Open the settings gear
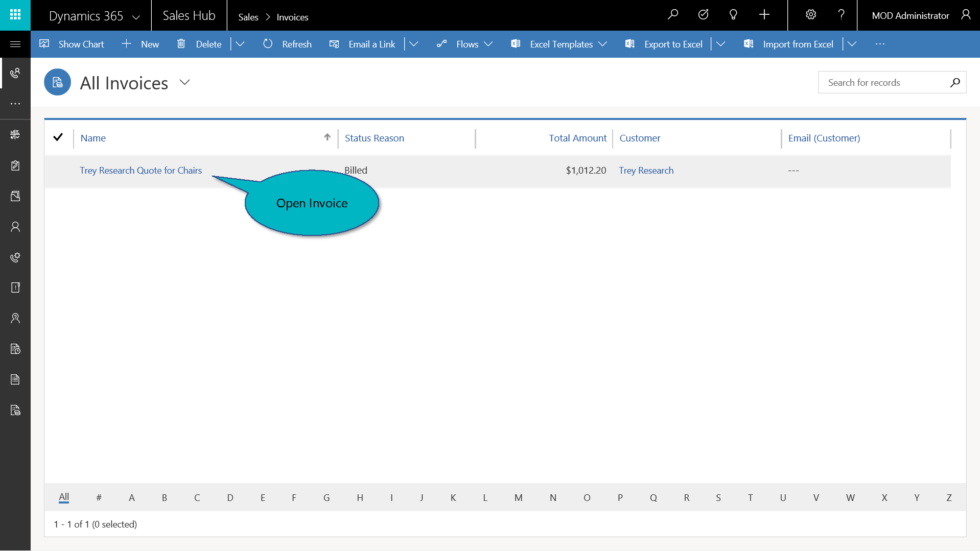Viewport: 980px width, 551px height. 811,15
